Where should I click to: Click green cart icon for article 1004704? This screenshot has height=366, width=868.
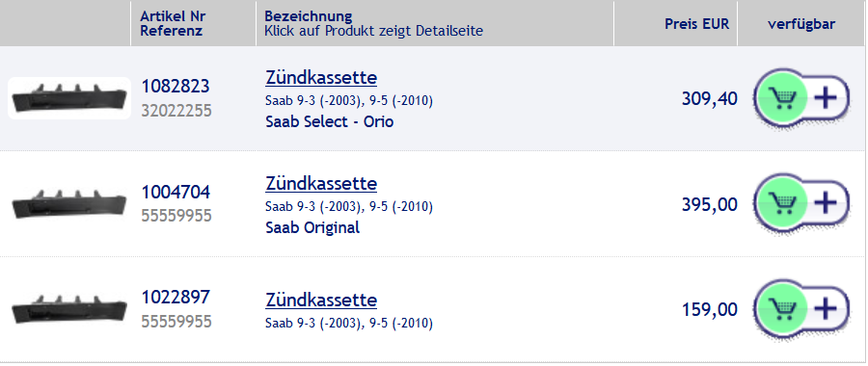pyautogui.click(x=781, y=203)
